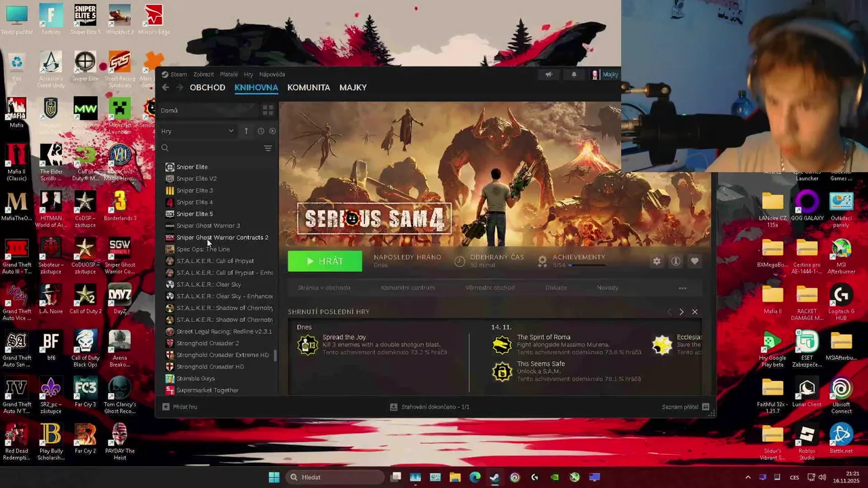
Task: Select Sniper Elite 3 in game list
Action: (195, 190)
